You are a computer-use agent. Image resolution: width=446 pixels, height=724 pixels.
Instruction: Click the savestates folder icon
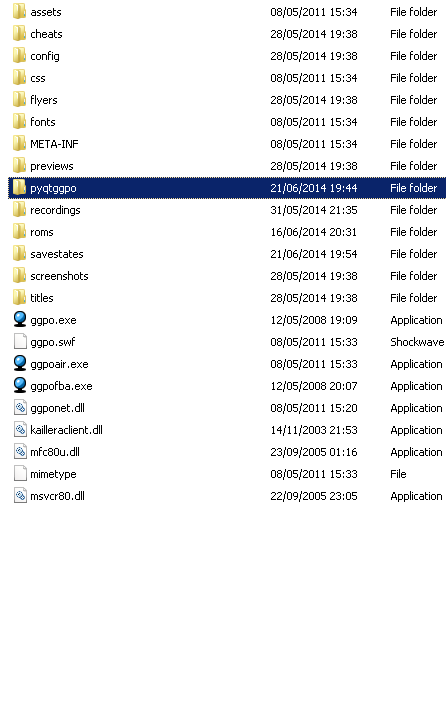(x=19, y=253)
